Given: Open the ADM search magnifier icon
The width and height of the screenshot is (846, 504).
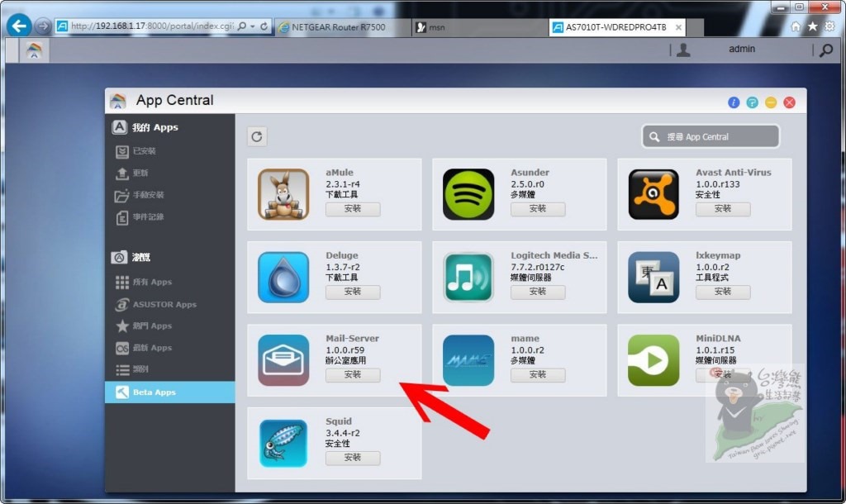Looking at the screenshot, I should [826, 50].
